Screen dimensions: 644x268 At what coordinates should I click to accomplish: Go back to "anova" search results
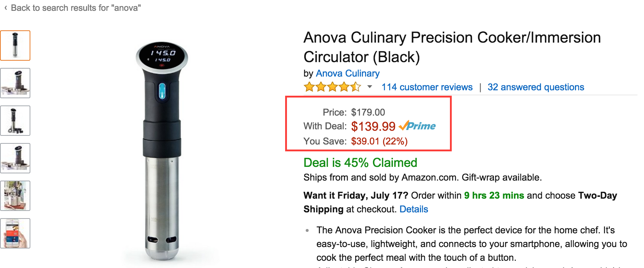coord(76,8)
